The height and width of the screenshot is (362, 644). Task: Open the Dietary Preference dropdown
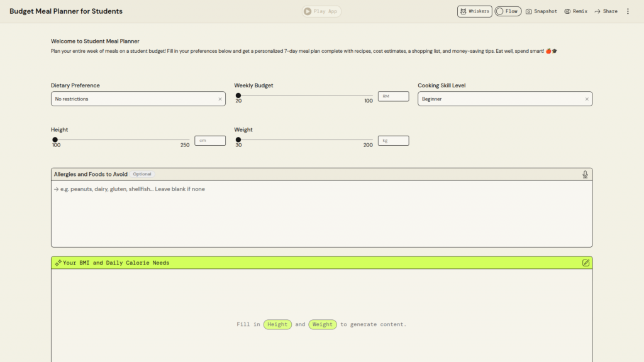tap(132, 99)
